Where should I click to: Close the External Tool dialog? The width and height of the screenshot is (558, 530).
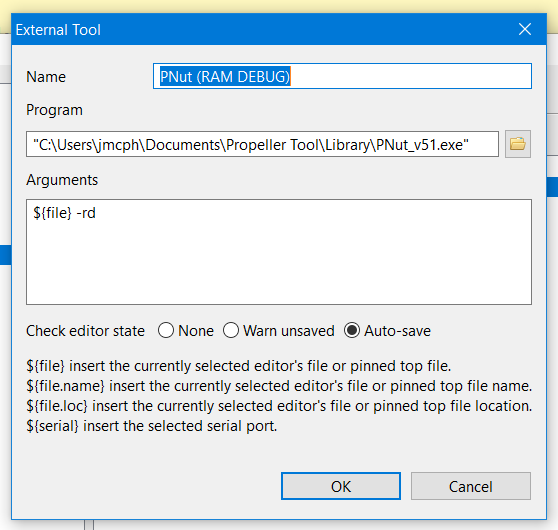[525, 29]
